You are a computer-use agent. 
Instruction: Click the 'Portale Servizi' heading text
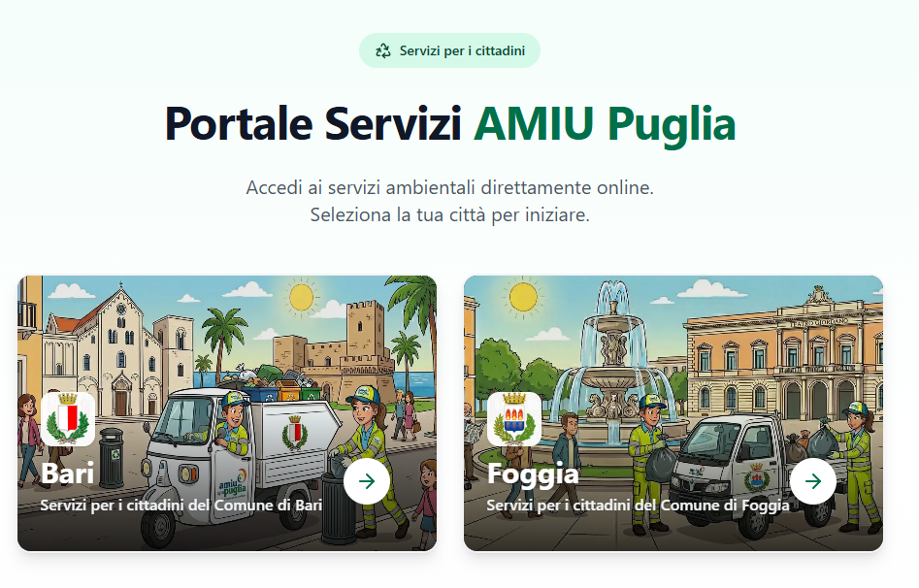(313, 124)
